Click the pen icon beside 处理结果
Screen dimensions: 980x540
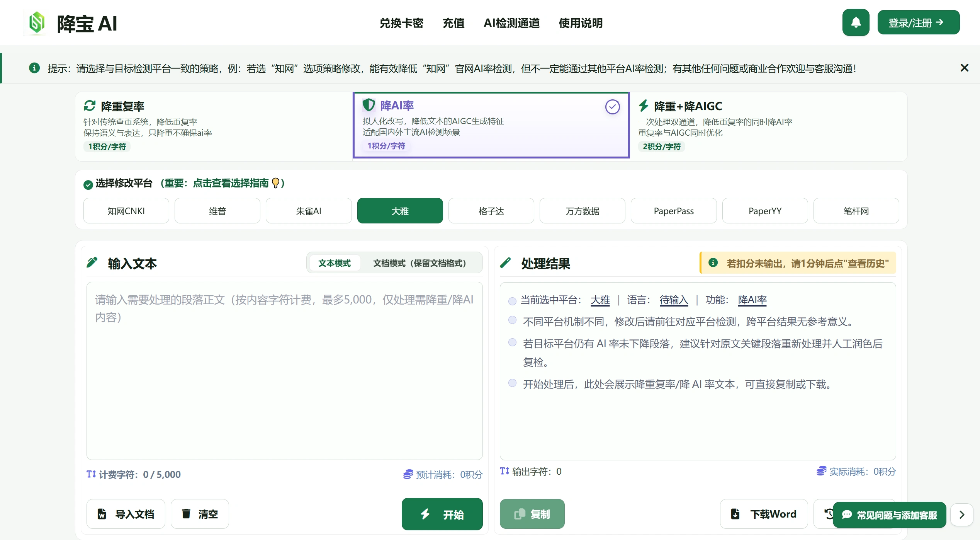pyautogui.click(x=505, y=263)
